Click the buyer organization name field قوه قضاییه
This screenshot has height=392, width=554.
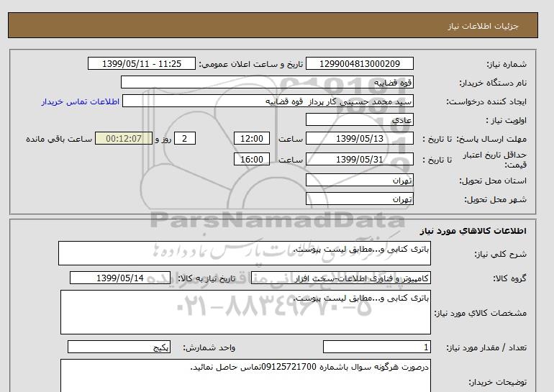pos(267,82)
